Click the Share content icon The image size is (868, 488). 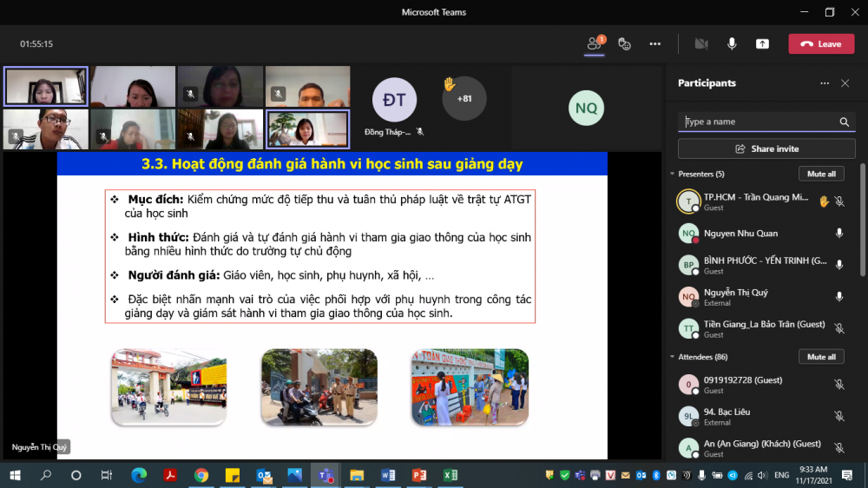pyautogui.click(x=762, y=44)
